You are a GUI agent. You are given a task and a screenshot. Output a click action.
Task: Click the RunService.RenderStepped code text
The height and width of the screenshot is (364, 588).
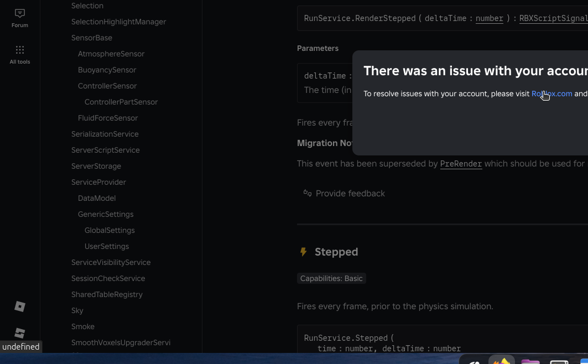point(360,18)
